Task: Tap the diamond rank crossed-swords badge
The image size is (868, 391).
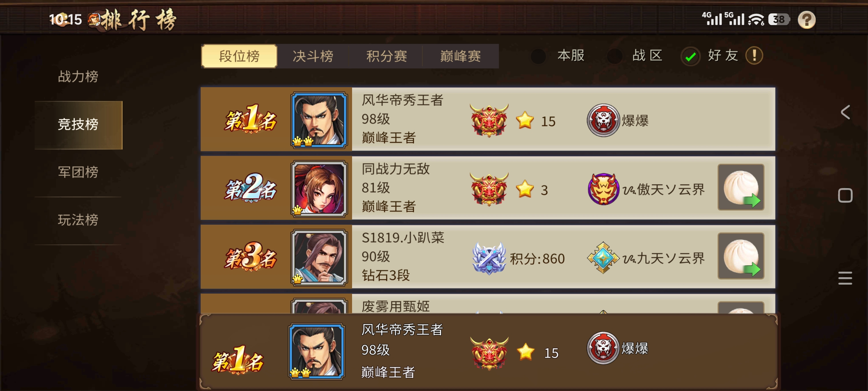Action: [489, 258]
